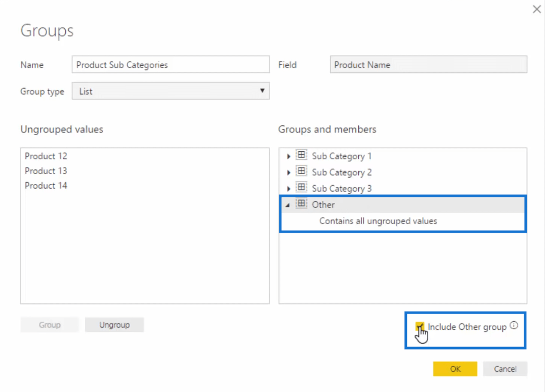Select the Sub Category 2 label
The image size is (545, 392).
tap(342, 172)
